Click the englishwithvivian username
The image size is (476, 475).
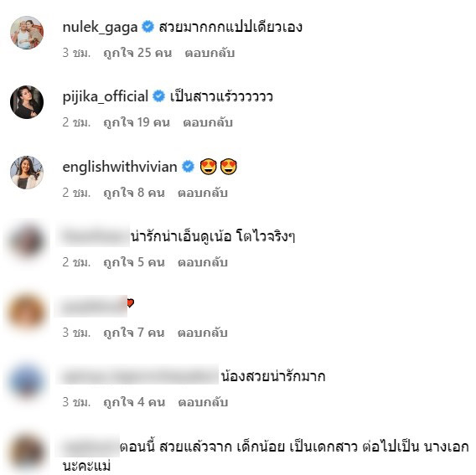[120, 167]
